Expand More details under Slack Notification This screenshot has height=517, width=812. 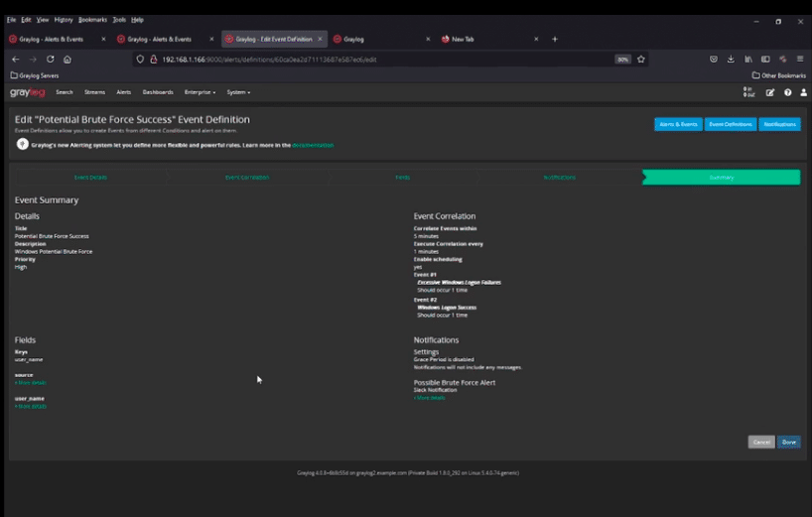click(x=429, y=398)
